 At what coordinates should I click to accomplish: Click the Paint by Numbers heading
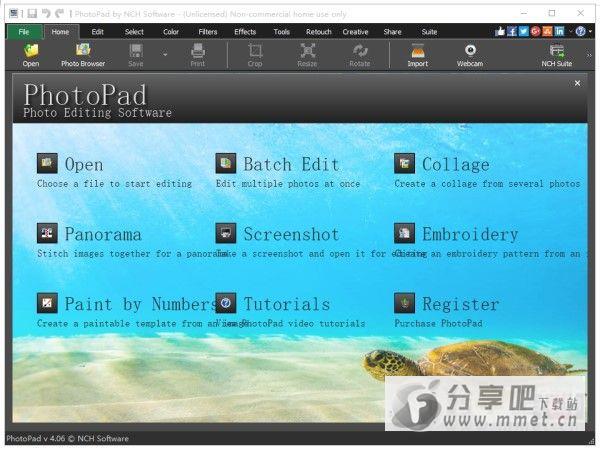[x=141, y=304]
